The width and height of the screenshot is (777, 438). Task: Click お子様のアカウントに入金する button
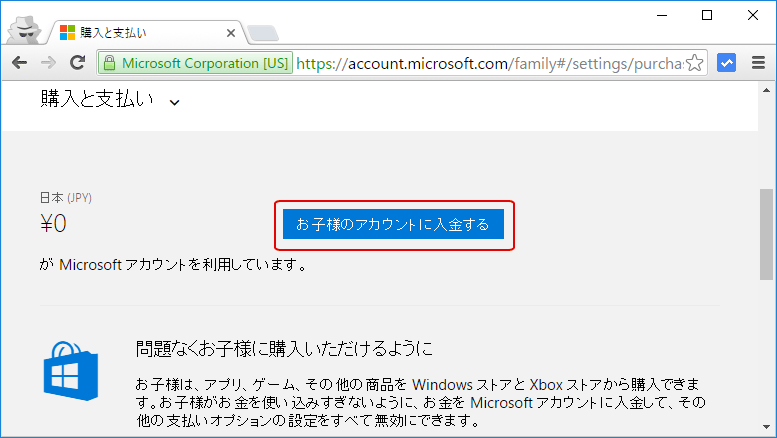click(393, 224)
